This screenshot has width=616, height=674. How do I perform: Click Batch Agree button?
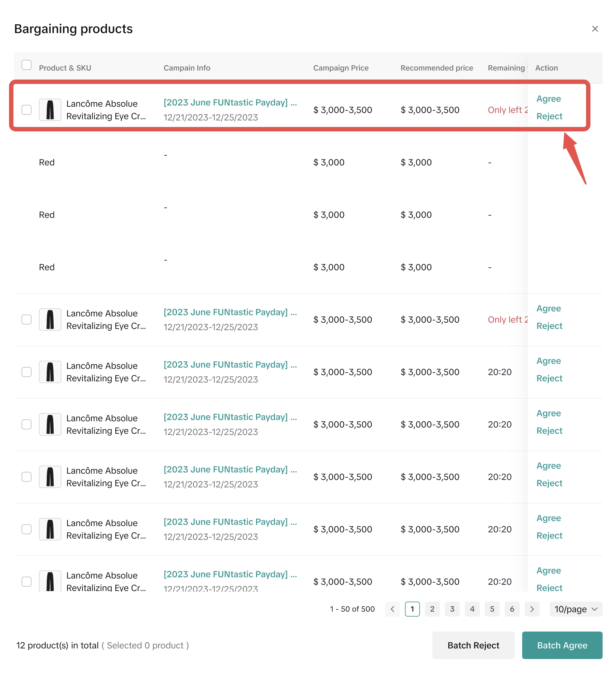coord(562,645)
